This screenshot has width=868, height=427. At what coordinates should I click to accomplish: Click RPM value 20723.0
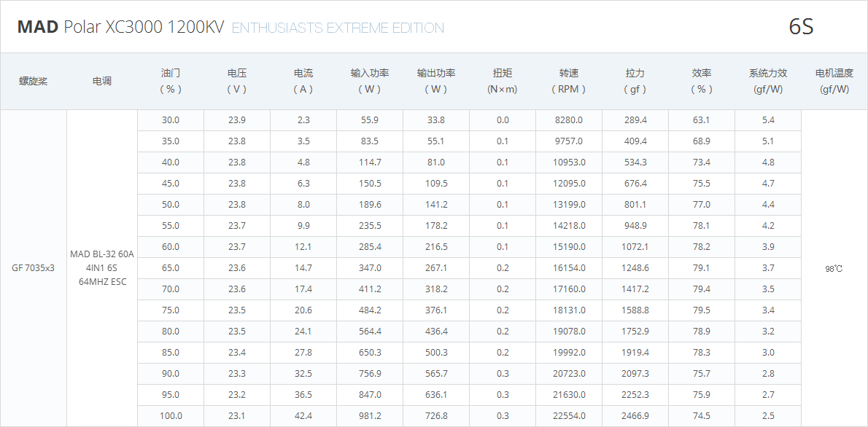click(569, 373)
